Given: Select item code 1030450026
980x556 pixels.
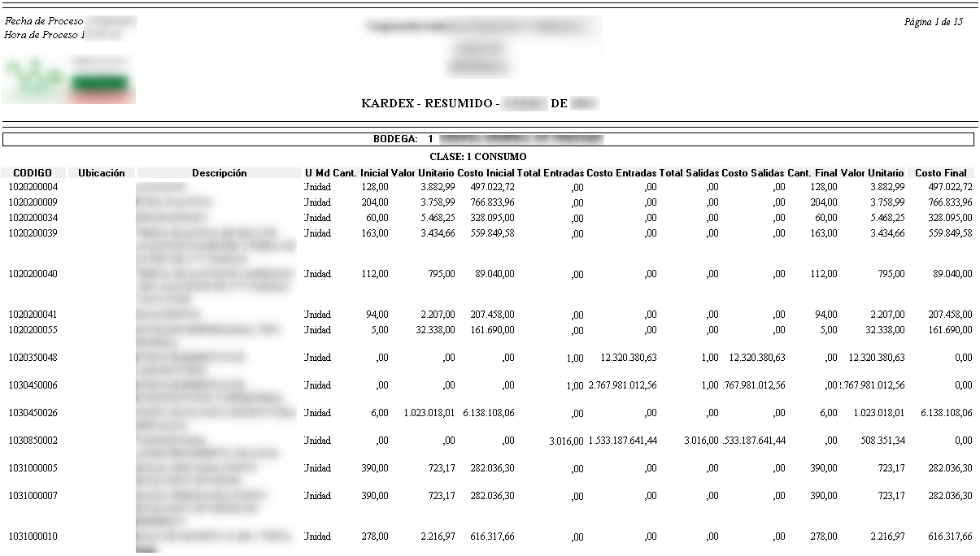Looking at the screenshot, I should point(33,413).
